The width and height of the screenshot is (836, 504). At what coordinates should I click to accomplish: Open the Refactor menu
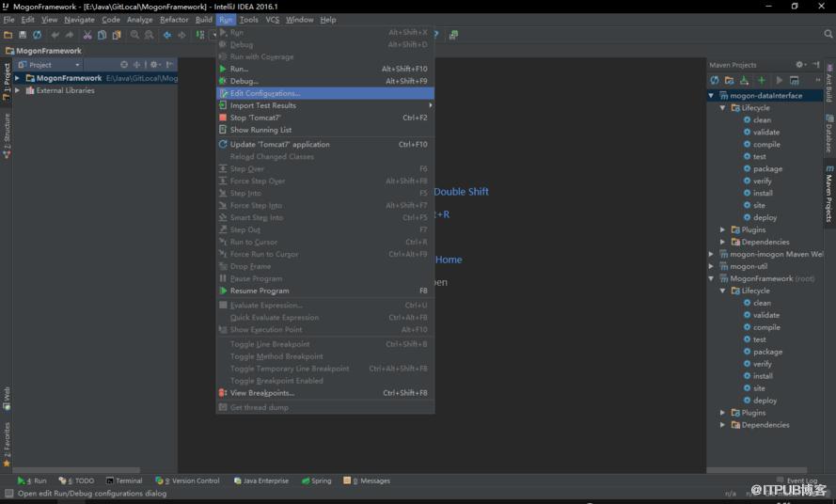coord(174,20)
